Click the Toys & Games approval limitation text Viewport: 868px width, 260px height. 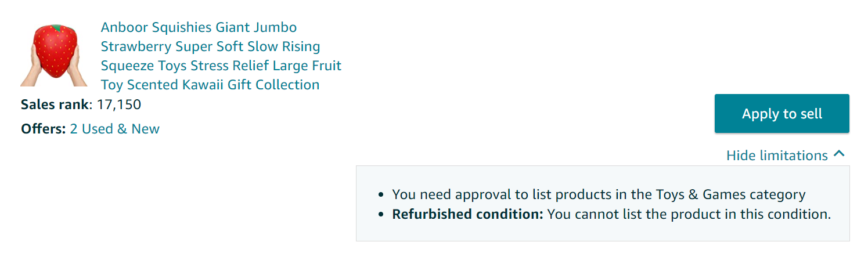click(x=598, y=195)
